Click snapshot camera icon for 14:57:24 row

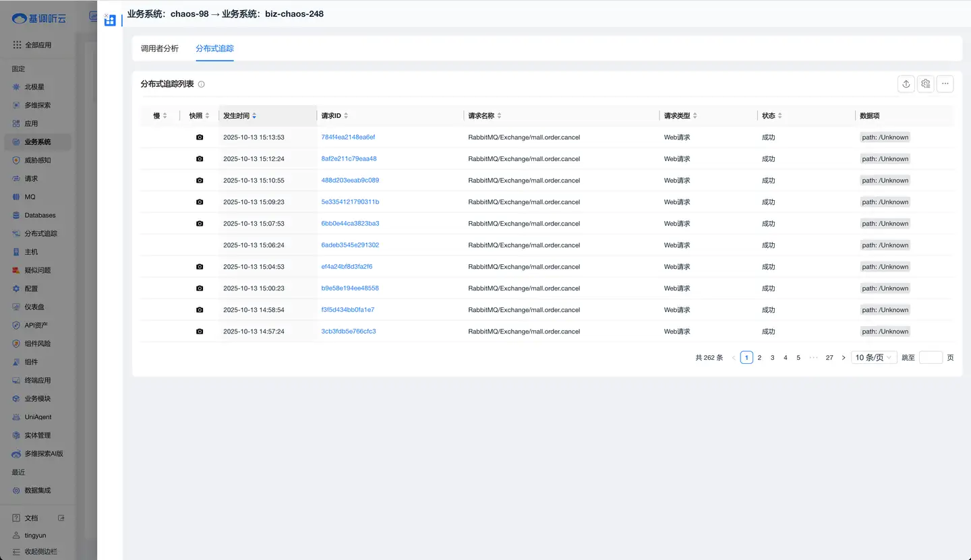click(200, 332)
